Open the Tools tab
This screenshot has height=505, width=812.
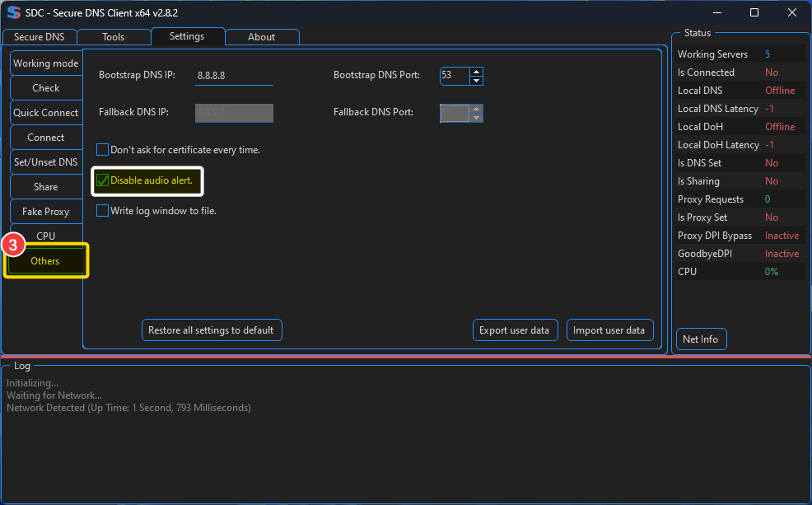coord(114,37)
